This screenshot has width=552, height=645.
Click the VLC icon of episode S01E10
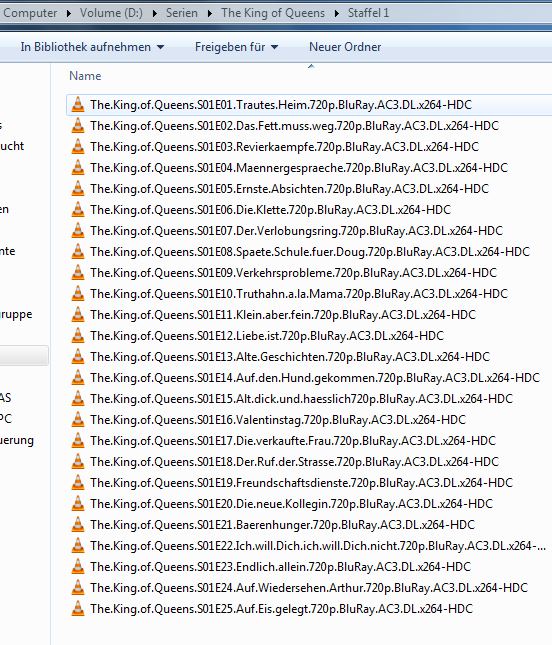(78, 294)
